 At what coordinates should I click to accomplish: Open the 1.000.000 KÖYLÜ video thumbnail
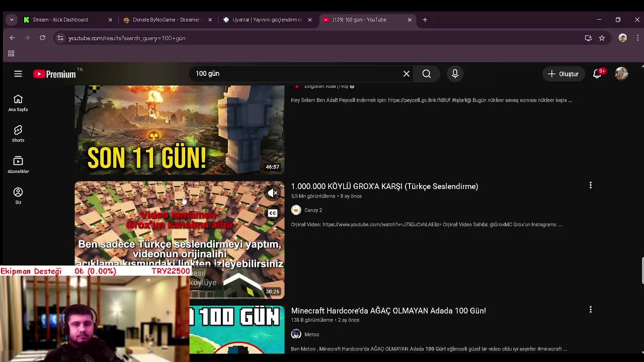coord(180,240)
